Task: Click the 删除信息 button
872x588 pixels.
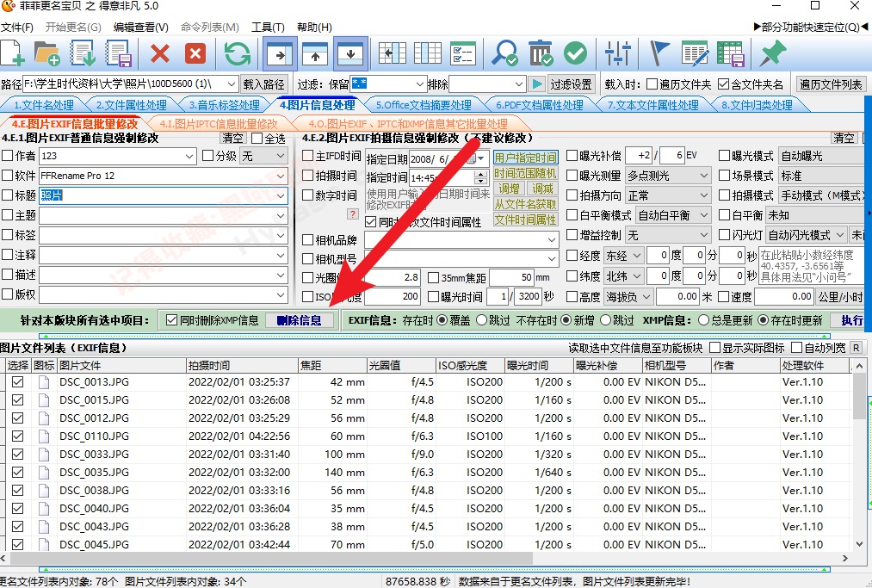Action: tap(300, 320)
